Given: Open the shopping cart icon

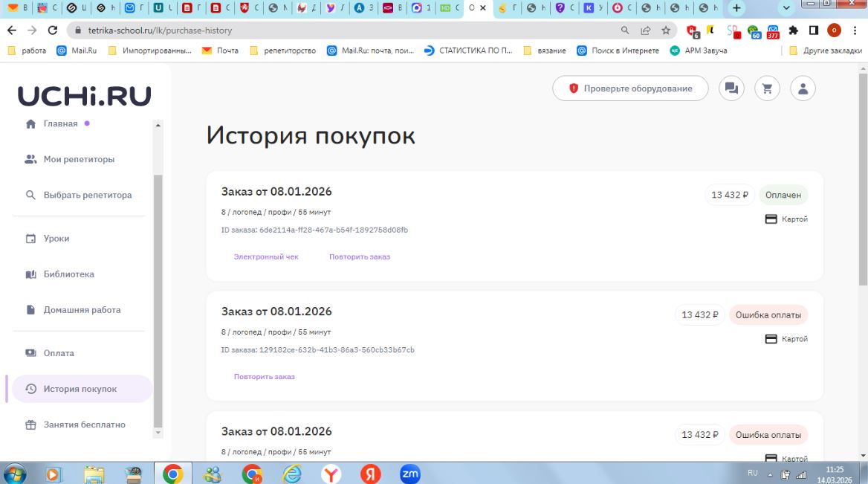Looking at the screenshot, I should tap(767, 88).
